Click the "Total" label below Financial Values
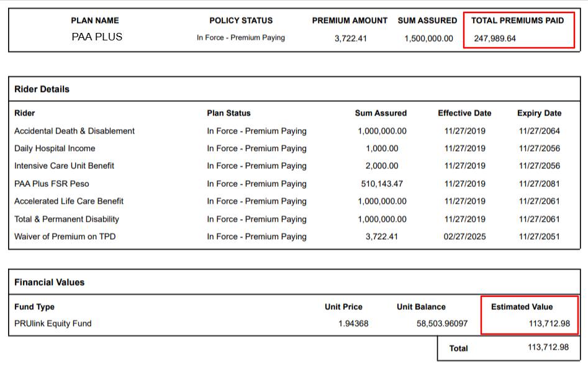Screen dimensions: 588x367 tap(459, 348)
